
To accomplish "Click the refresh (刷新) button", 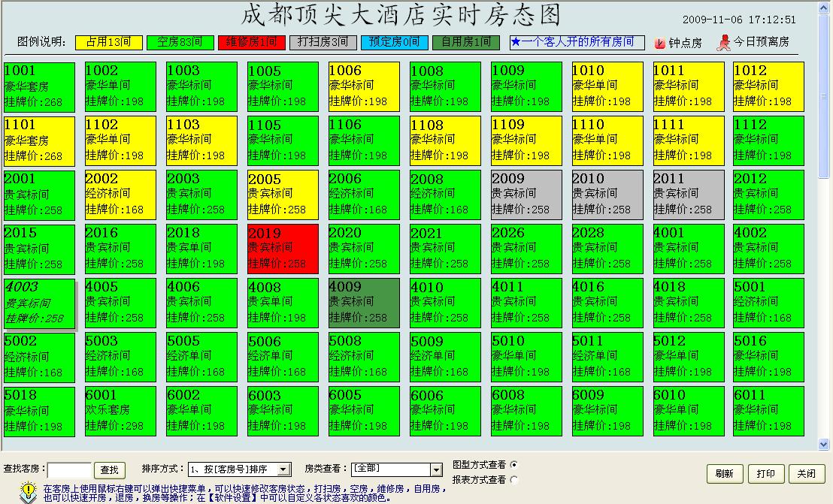I will pos(725,474).
